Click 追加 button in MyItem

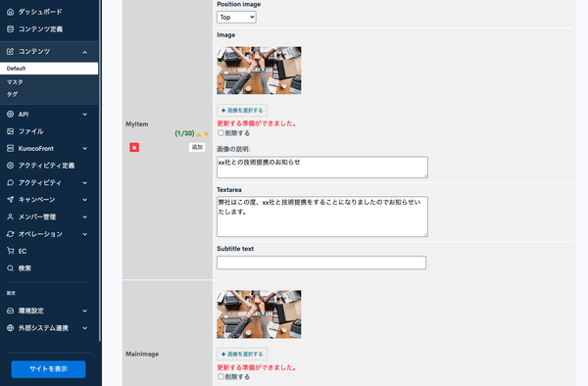pos(197,147)
